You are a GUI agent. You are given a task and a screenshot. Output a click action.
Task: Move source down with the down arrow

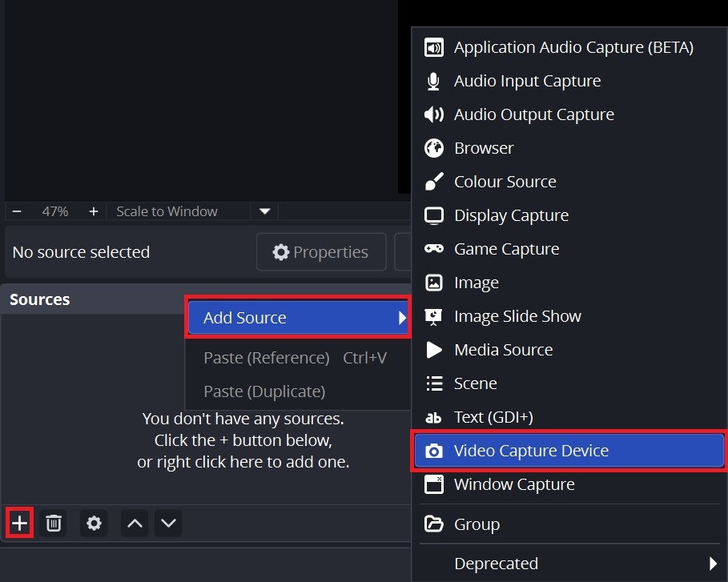click(x=168, y=524)
